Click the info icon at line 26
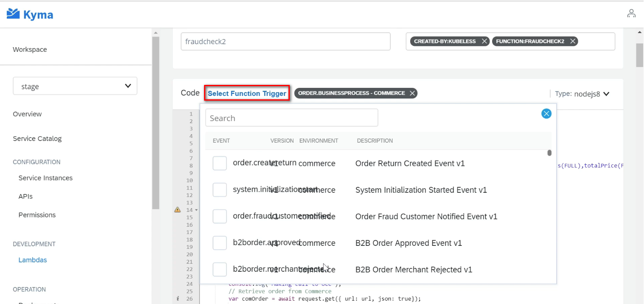This screenshot has height=304, width=644. pos(178,298)
